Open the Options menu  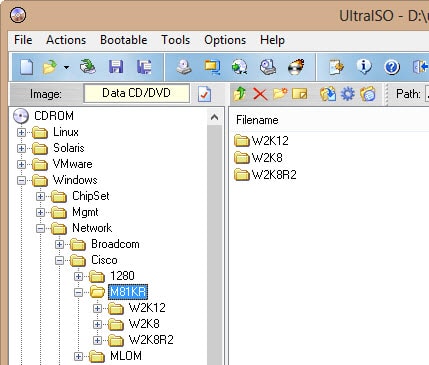click(225, 40)
